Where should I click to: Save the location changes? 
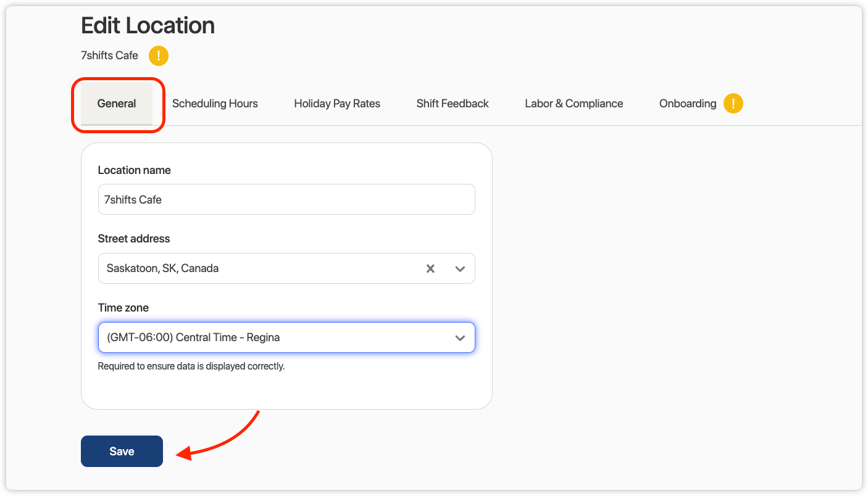(x=122, y=451)
